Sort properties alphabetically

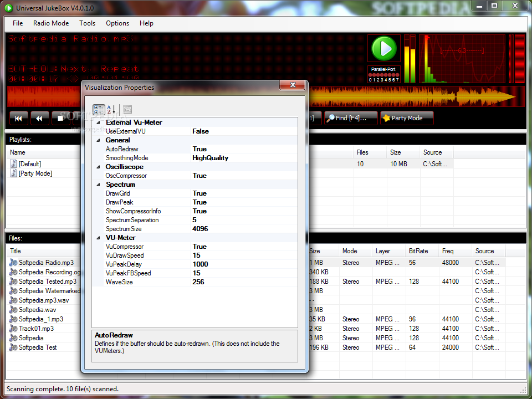click(x=111, y=110)
